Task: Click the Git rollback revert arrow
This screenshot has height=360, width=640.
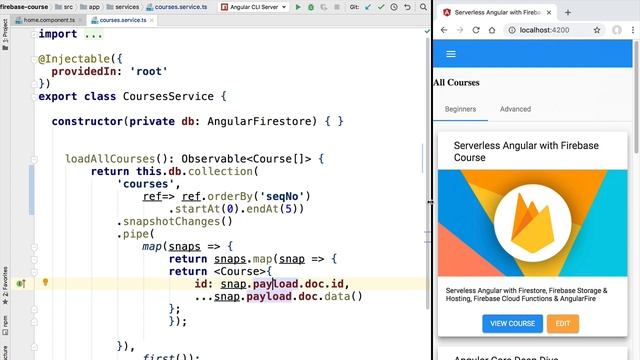Action: coord(407,7)
